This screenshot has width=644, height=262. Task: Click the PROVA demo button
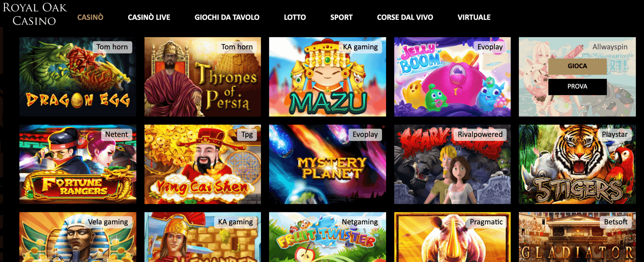click(x=577, y=86)
